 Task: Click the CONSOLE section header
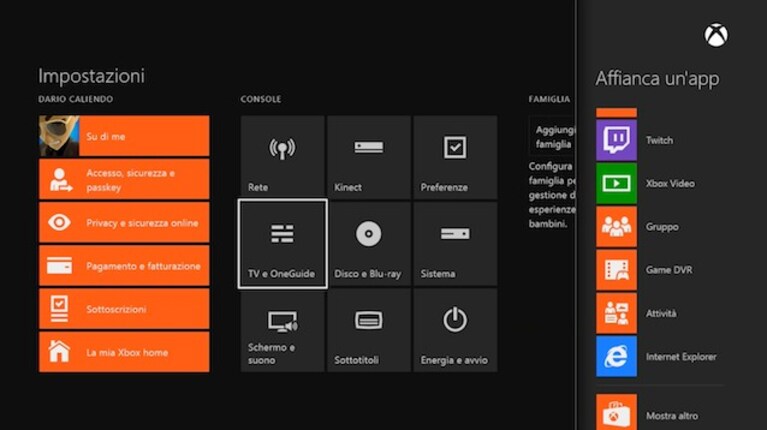[x=261, y=99]
